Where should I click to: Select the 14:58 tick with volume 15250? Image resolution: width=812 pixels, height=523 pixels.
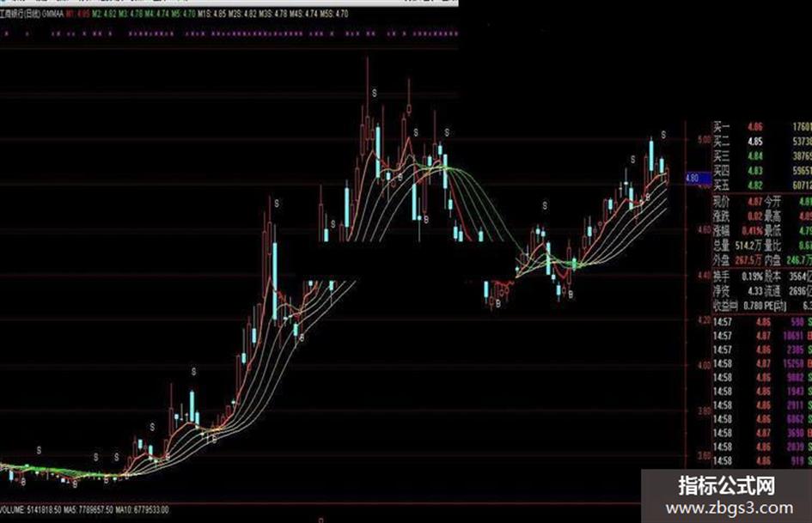tap(762, 364)
